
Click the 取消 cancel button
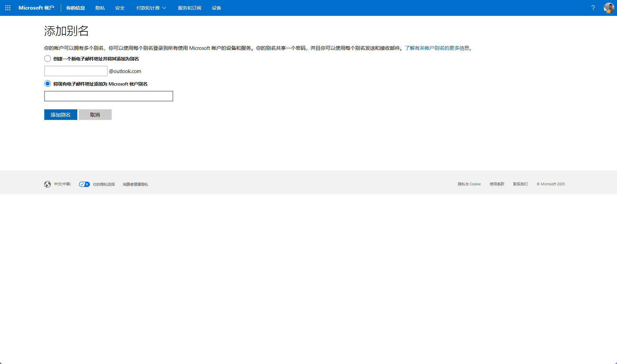point(95,114)
